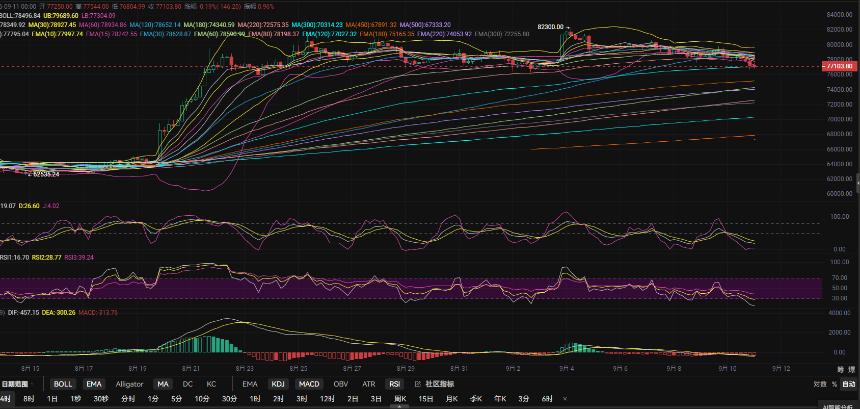Select the 2时 timeframe tab
The height and width of the screenshot is (409, 860).
tap(279, 399)
